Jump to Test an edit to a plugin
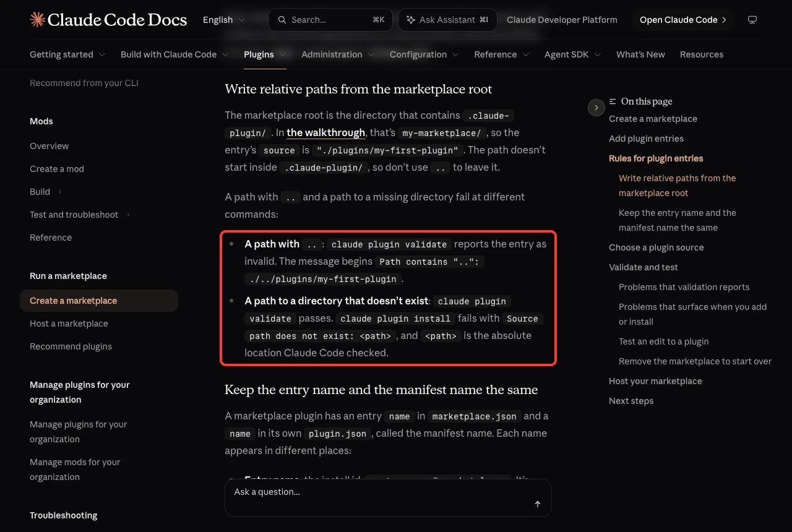Viewport: 792px width, 532px height. 664,341
